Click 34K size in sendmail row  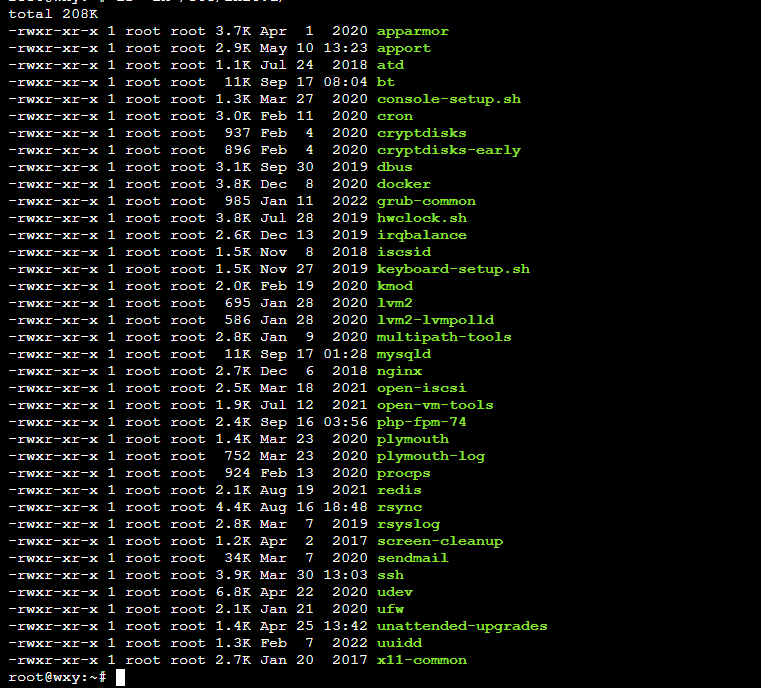(x=237, y=558)
